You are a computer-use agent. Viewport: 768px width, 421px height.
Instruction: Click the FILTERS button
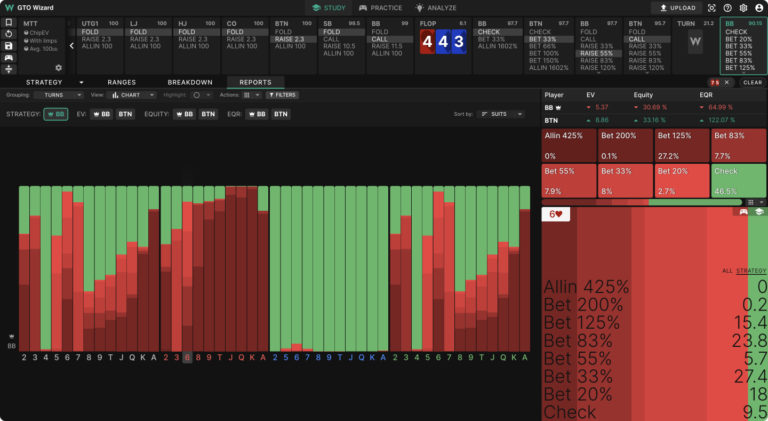[x=283, y=95]
